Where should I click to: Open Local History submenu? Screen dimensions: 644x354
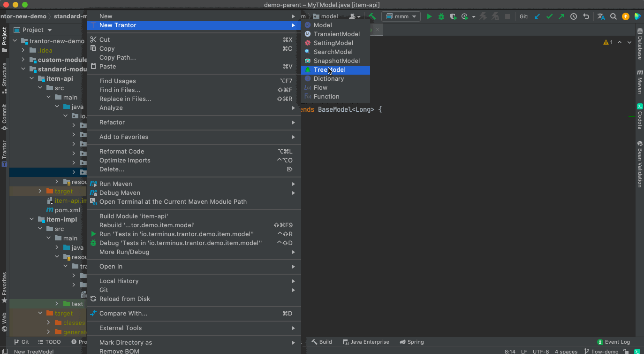pos(194,281)
